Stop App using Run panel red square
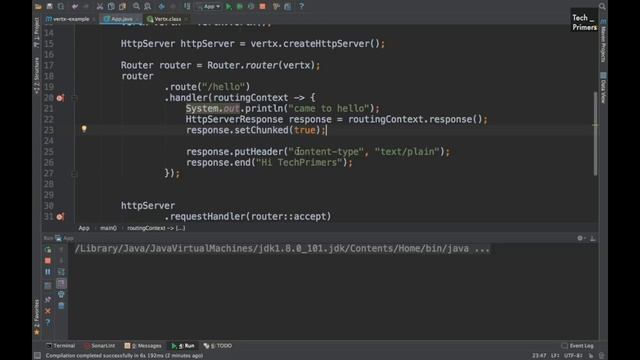Viewport: 640px width, 360px height. coord(48,260)
